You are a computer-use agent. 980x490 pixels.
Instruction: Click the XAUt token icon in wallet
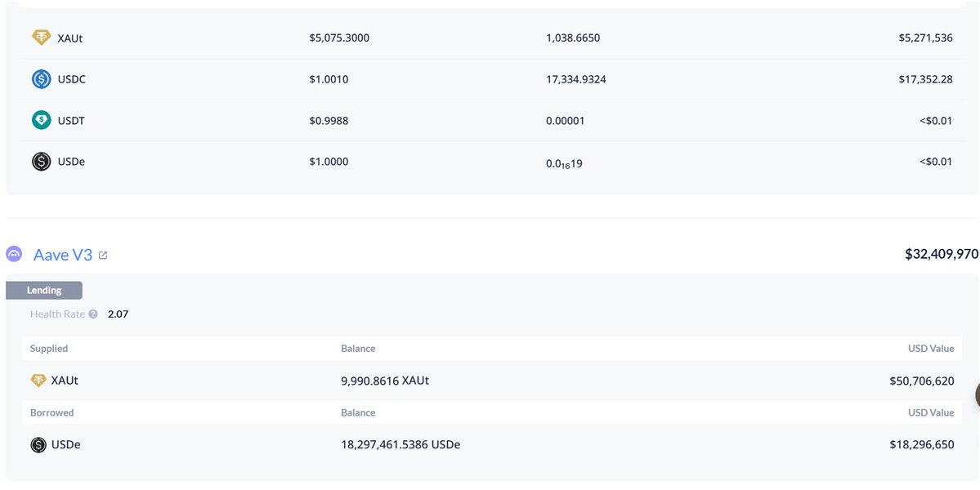click(x=41, y=38)
